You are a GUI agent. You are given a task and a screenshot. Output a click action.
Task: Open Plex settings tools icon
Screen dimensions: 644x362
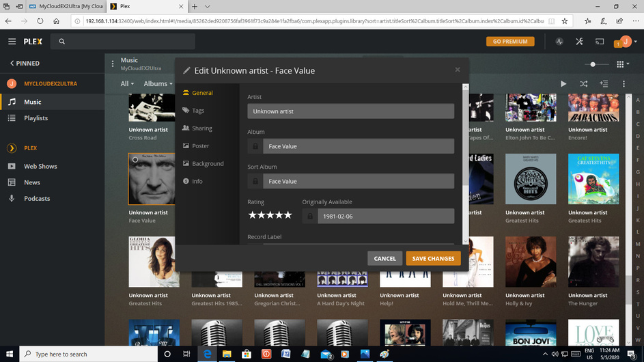pyautogui.click(x=580, y=42)
